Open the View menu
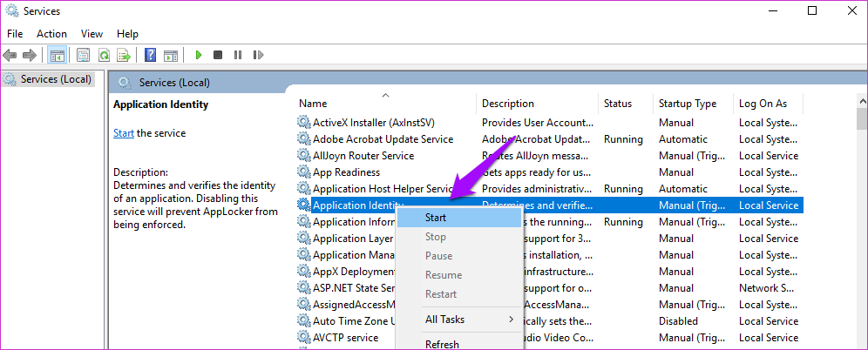The width and height of the screenshot is (868, 350). [x=92, y=34]
